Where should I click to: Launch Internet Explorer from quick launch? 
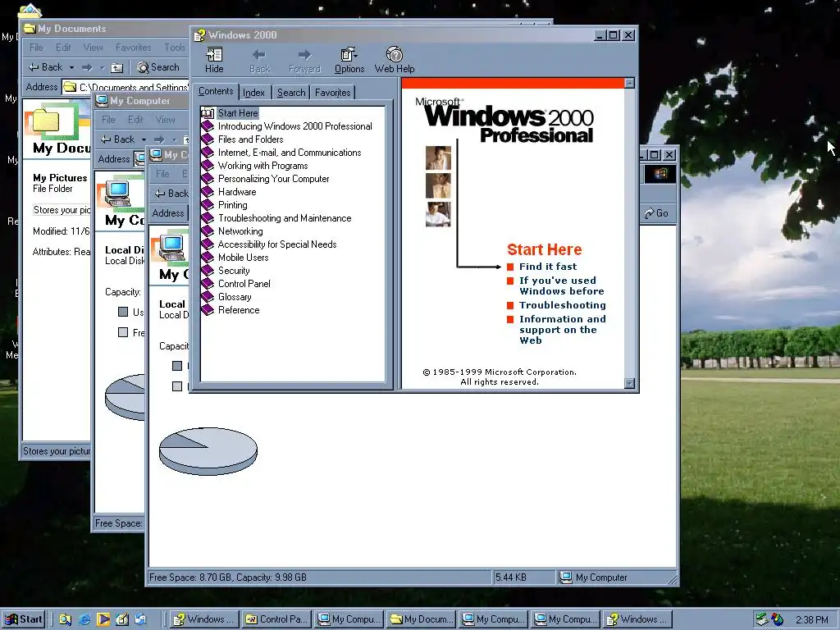click(84, 619)
